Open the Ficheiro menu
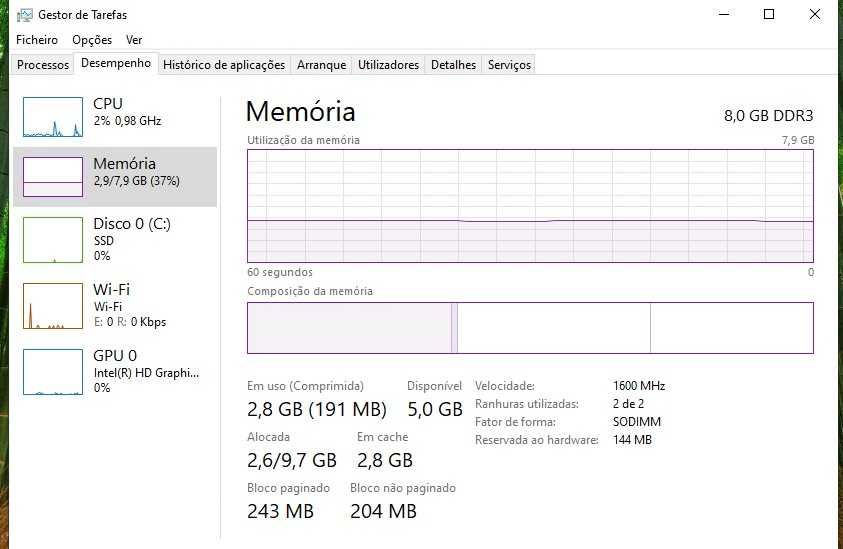The width and height of the screenshot is (843, 549). (37, 40)
